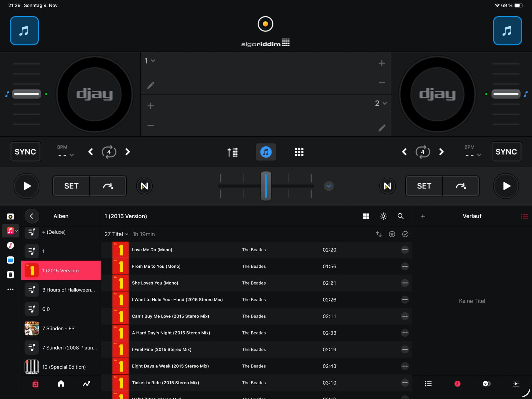The height and width of the screenshot is (399, 532).
Task: Open the history clock tab at the bottom right
Action: (x=457, y=383)
